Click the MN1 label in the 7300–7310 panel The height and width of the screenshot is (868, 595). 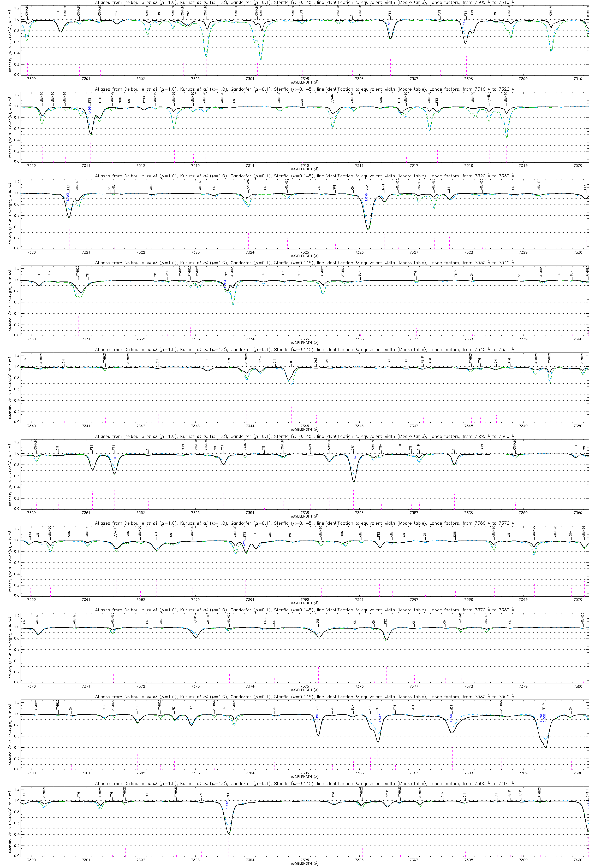coord(188,14)
